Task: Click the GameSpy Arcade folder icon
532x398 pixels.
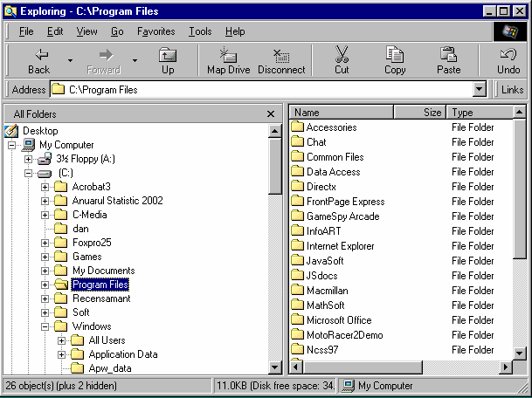Action: 297,216
